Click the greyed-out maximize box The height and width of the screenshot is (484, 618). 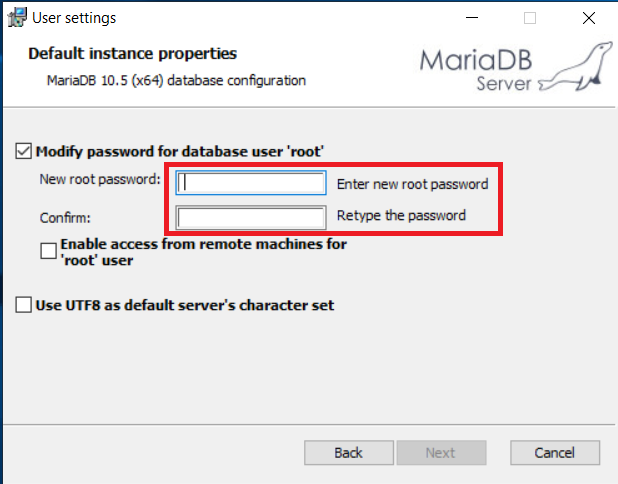point(530,18)
